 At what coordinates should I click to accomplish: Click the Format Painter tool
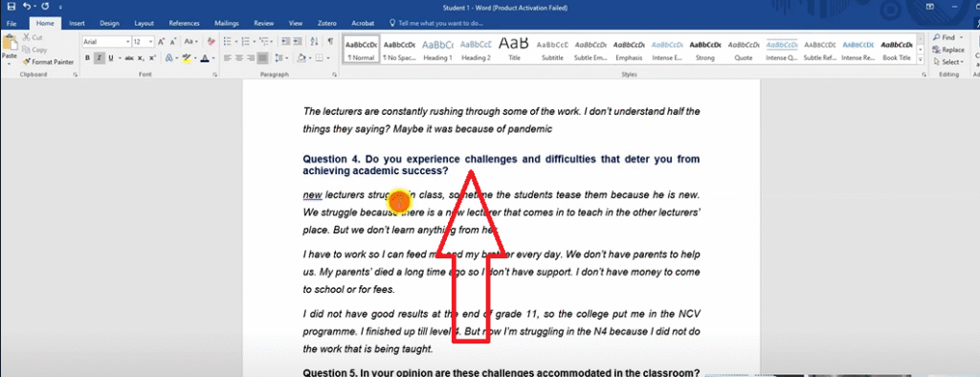(48, 62)
